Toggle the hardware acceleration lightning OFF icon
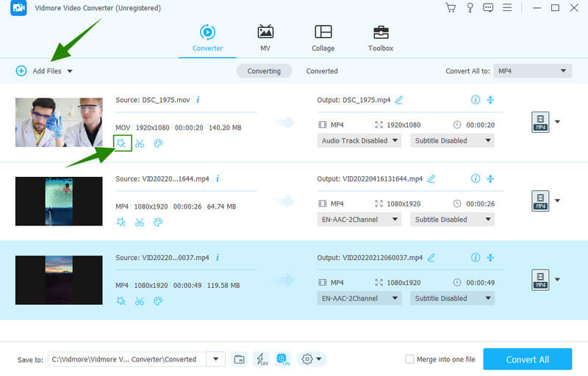This screenshot has width=588, height=376. [x=261, y=359]
